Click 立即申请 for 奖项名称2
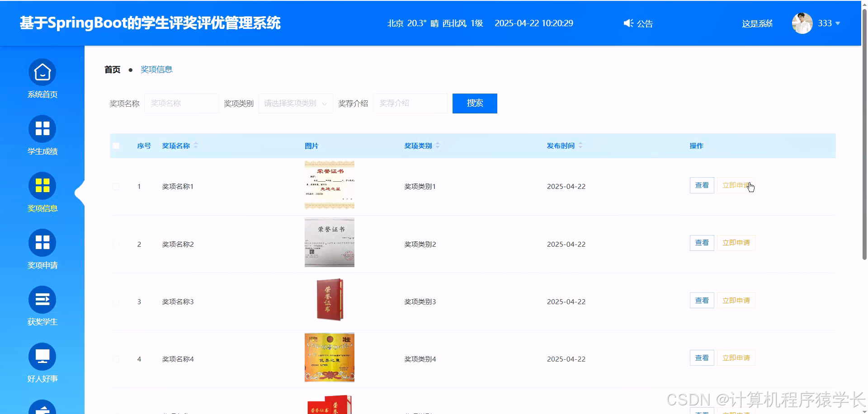 [x=736, y=243]
